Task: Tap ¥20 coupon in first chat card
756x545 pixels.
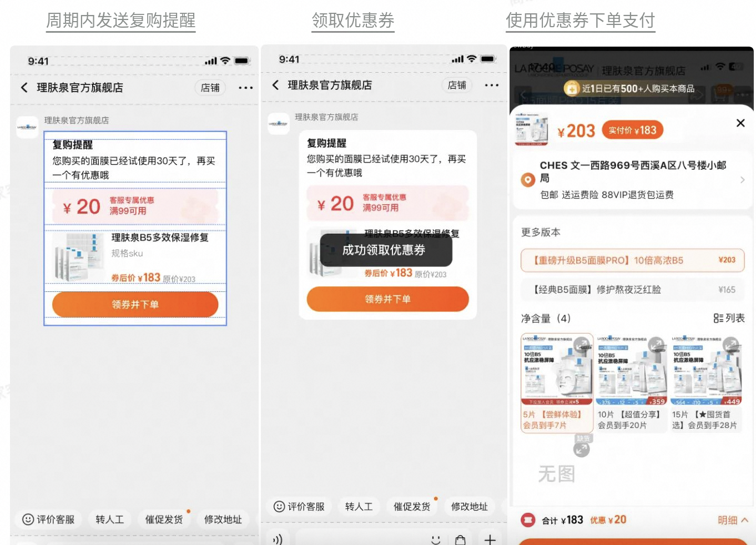Action: pyautogui.click(x=135, y=206)
